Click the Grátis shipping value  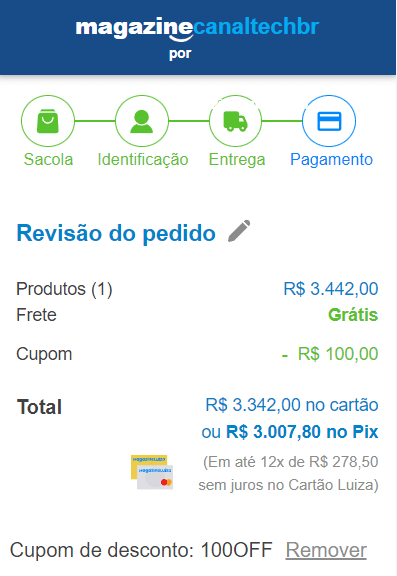353,315
